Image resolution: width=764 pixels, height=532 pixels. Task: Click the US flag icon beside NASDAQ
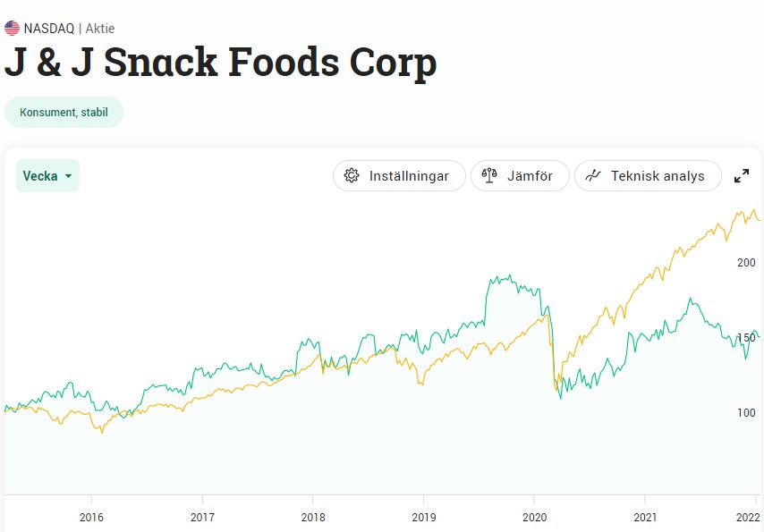point(12,29)
